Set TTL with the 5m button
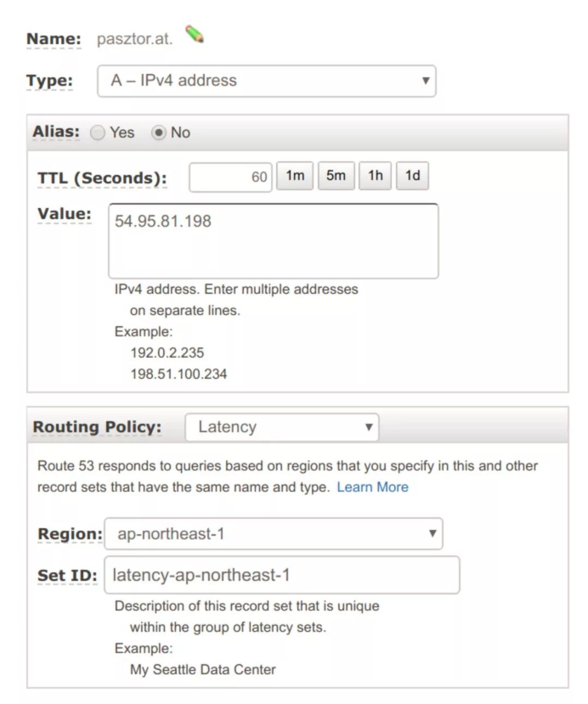 (x=336, y=176)
